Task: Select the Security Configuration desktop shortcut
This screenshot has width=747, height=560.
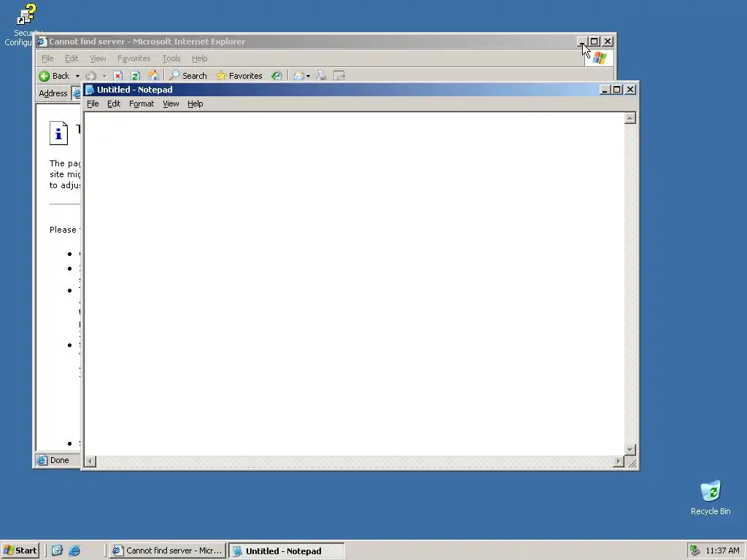Action: click(23, 25)
